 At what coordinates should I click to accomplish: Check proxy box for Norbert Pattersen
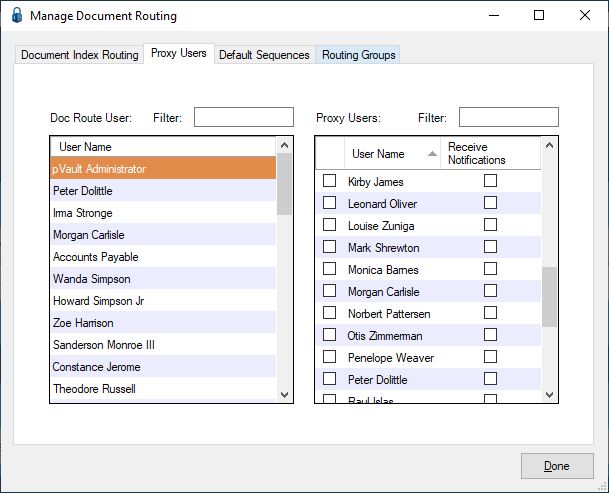pyautogui.click(x=329, y=313)
